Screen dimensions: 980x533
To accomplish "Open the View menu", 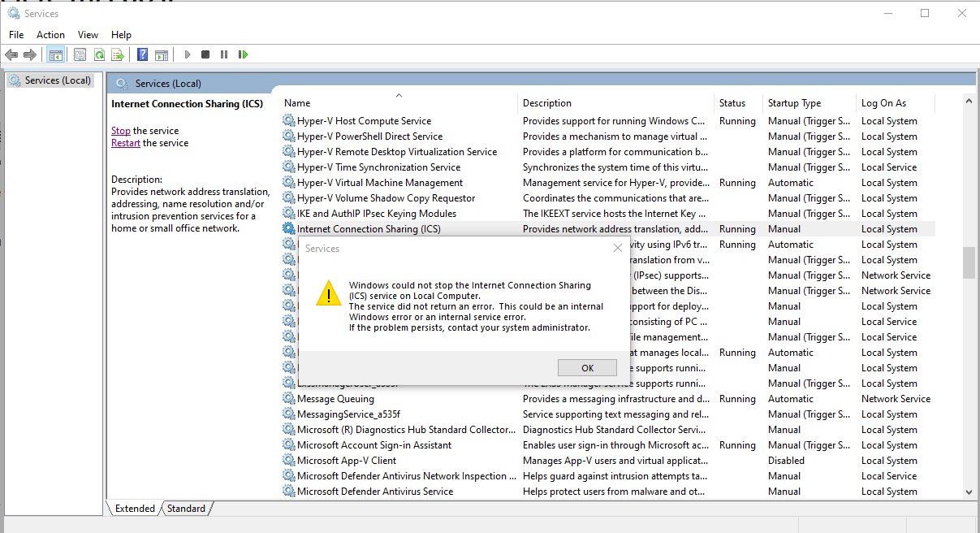I will 88,34.
